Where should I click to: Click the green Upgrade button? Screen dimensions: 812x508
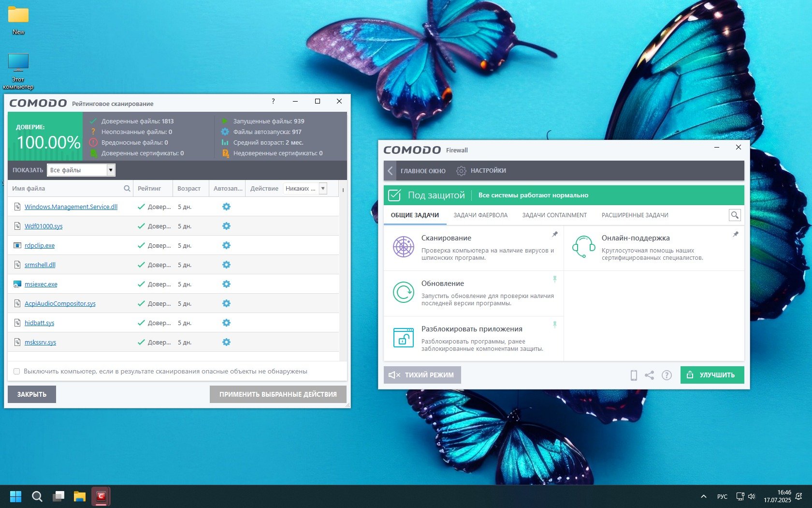(711, 375)
